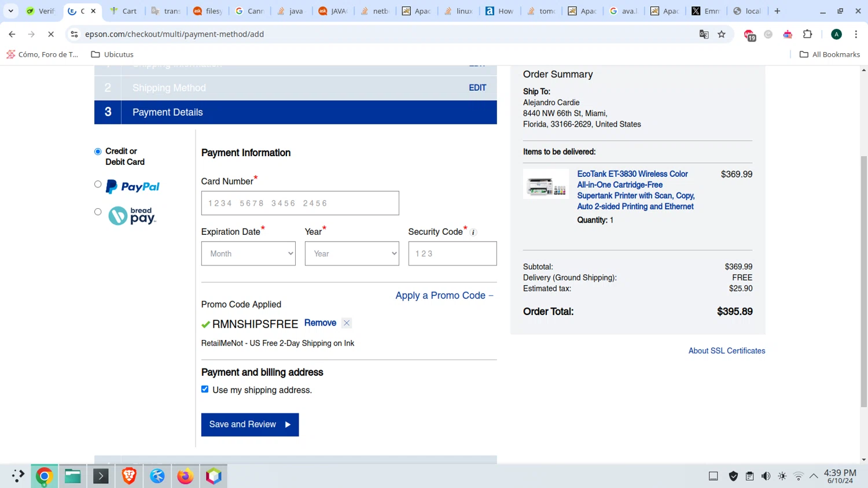Select the PayPal payment option

[98, 184]
